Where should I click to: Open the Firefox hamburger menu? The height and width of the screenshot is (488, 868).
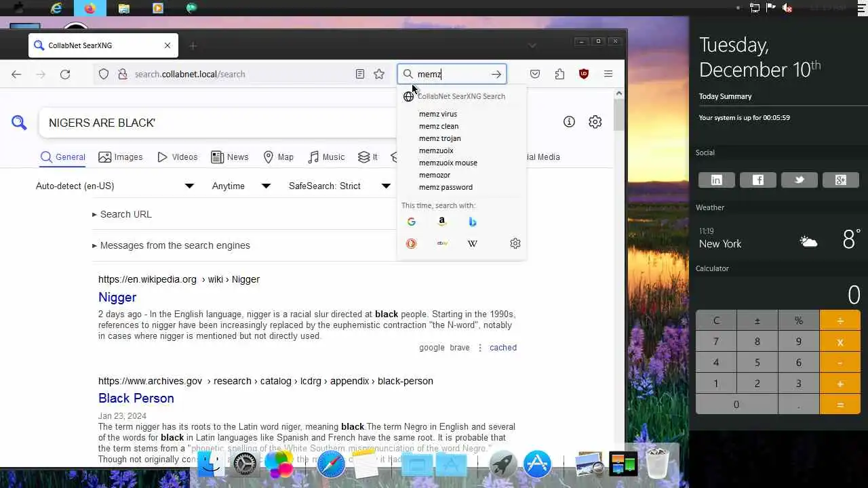(608, 74)
